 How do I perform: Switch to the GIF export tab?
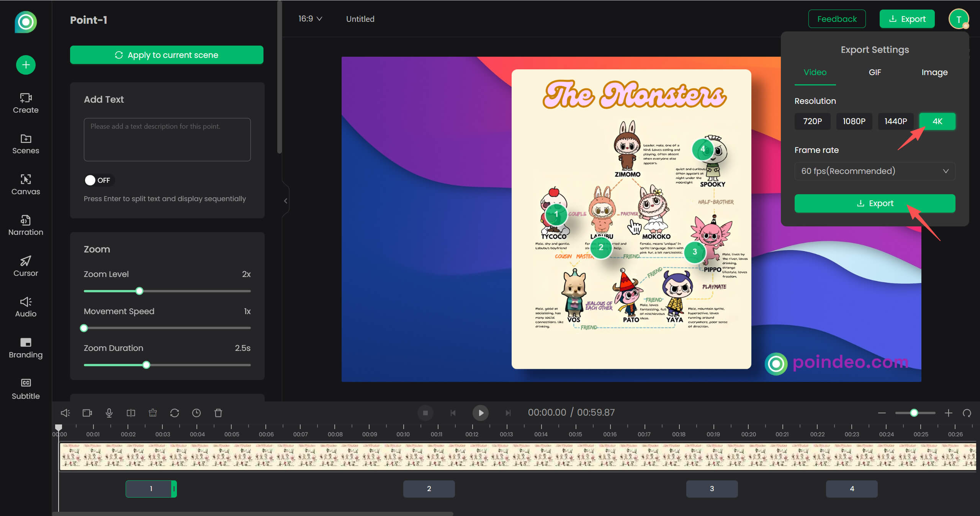[875, 72]
